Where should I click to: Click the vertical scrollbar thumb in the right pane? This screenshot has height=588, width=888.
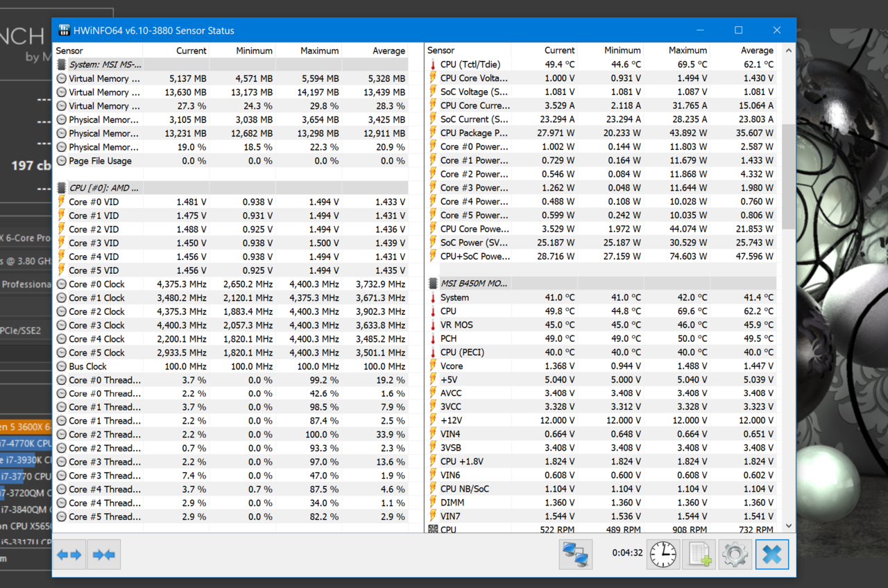(789, 177)
